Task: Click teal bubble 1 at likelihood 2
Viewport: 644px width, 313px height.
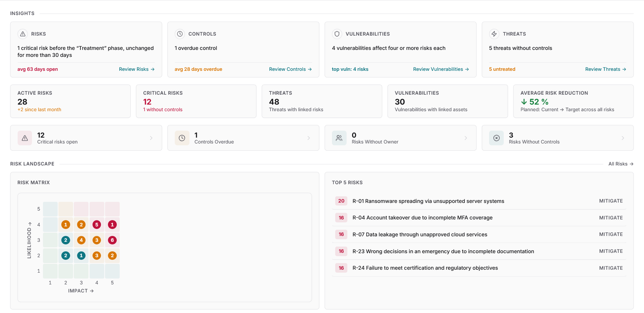Action: pos(81,255)
